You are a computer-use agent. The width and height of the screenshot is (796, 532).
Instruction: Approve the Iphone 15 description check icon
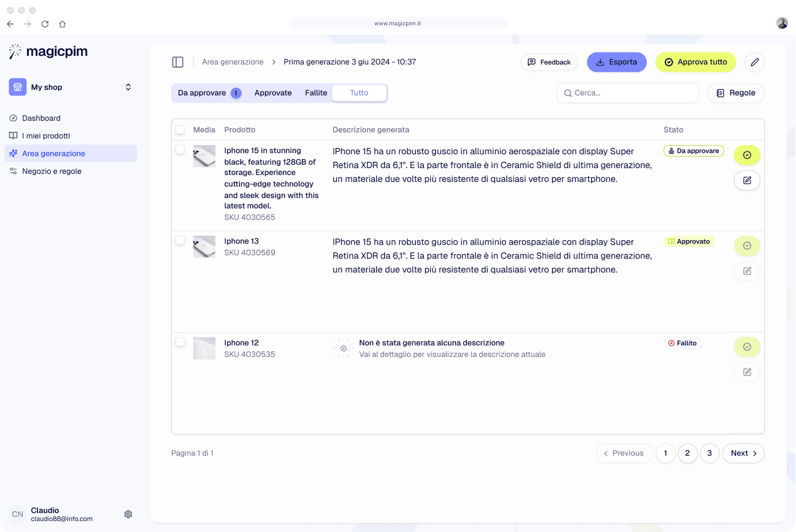pyautogui.click(x=747, y=155)
